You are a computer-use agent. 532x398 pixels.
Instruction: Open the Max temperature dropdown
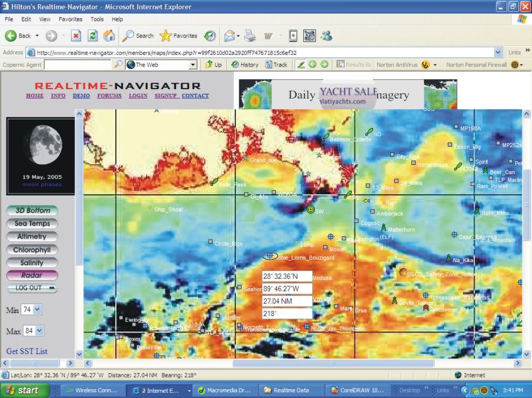[x=40, y=331]
